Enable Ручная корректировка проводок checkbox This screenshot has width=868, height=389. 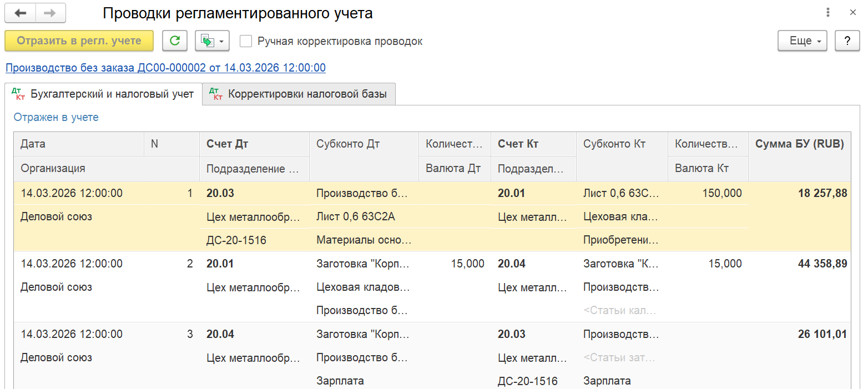[x=246, y=41]
